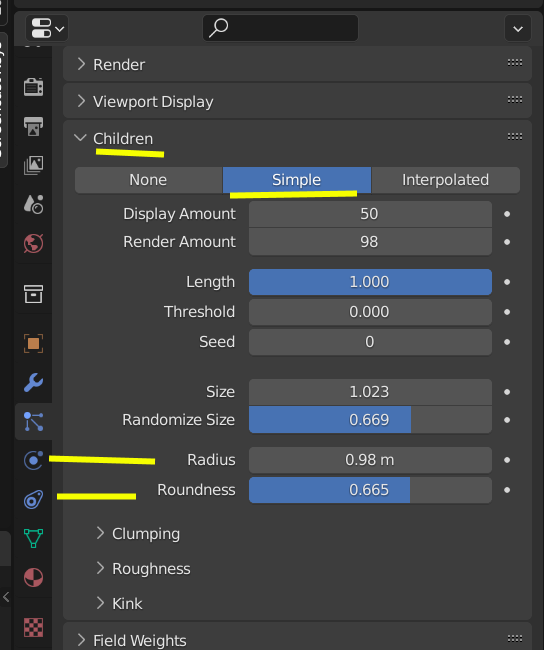Click the Render Amount field
Image resolution: width=544 pixels, height=650 pixels.
pyautogui.click(x=370, y=242)
